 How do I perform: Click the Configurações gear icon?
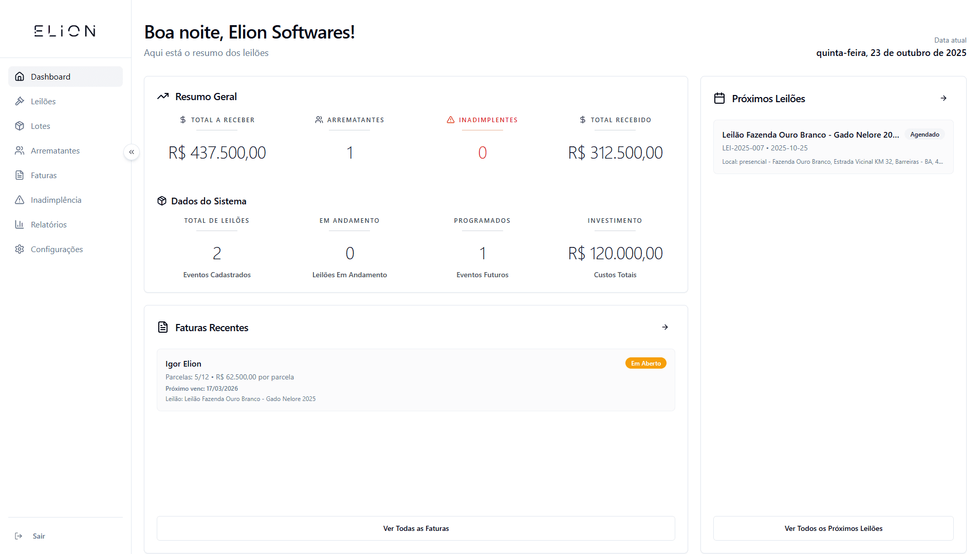(20, 249)
